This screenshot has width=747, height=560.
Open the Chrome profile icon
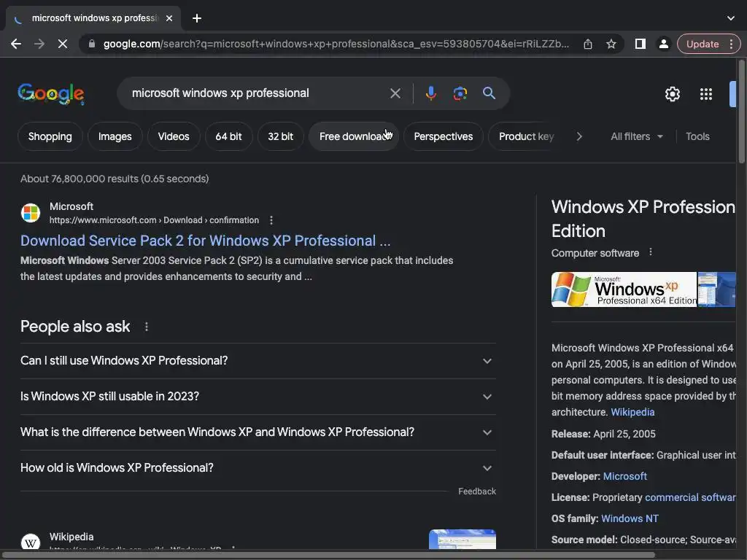click(x=663, y=44)
